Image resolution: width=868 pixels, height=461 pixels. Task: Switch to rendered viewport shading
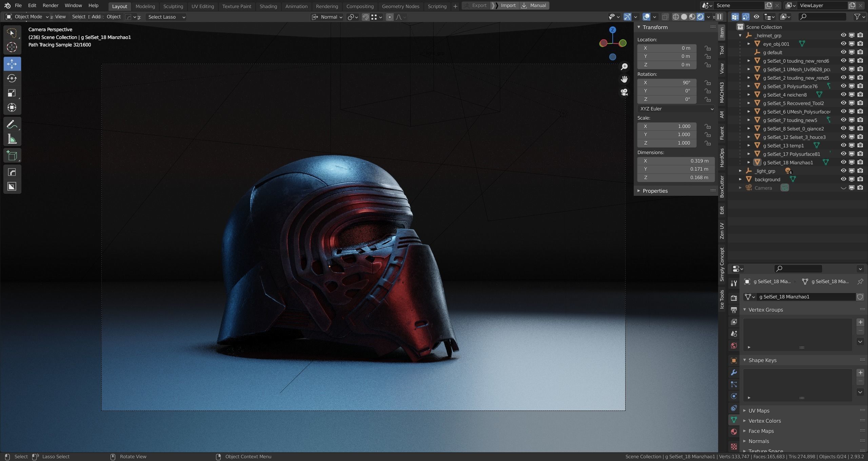click(x=700, y=17)
